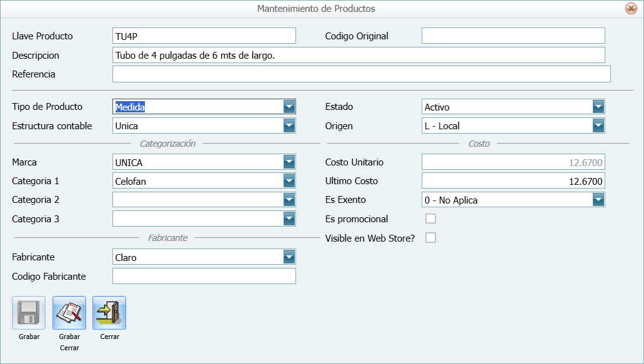Expand the Categoria 1 dropdown
The width and height of the screenshot is (644, 364).
click(x=289, y=181)
